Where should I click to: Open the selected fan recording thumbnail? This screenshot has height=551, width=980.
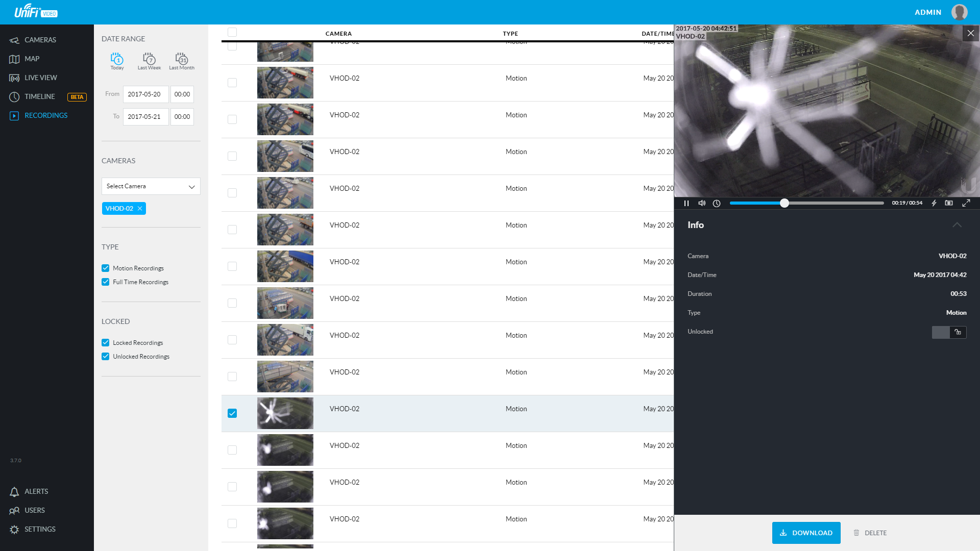click(x=285, y=413)
